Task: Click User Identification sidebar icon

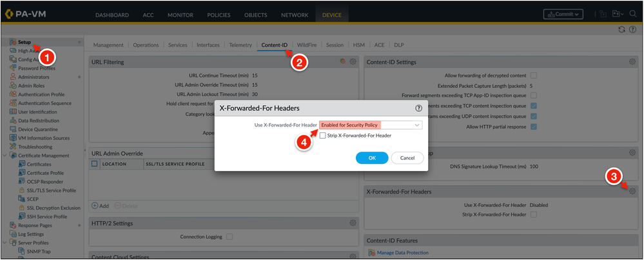Action: click(x=13, y=112)
